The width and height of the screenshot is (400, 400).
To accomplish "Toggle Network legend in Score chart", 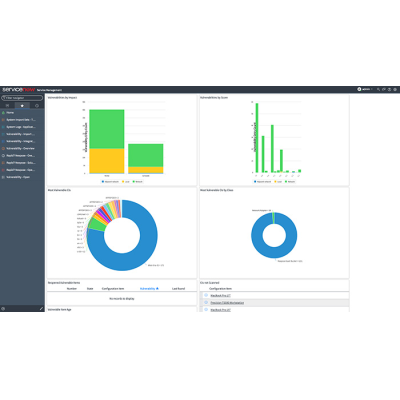I will click(290, 182).
